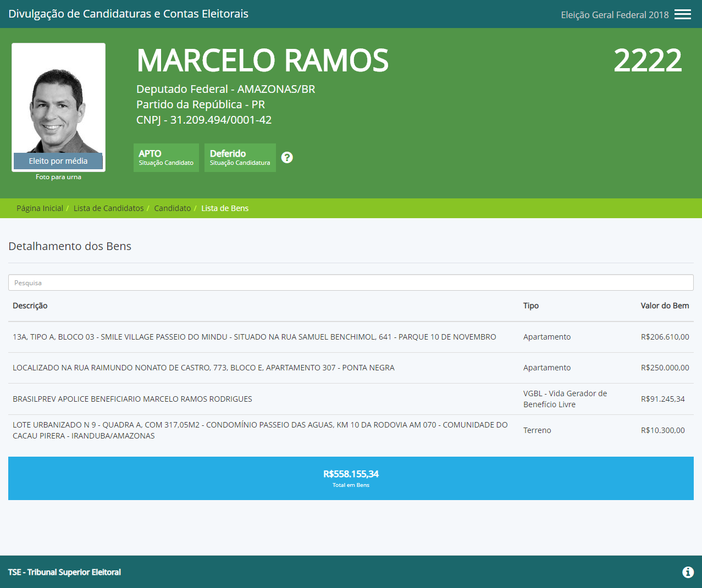The image size is (702, 588).
Task: Click the Deferido Situação Candidatura badge
Action: pos(240,158)
